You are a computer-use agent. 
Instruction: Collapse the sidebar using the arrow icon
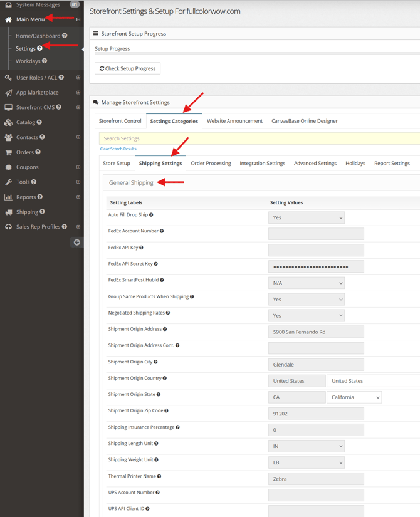click(x=76, y=242)
